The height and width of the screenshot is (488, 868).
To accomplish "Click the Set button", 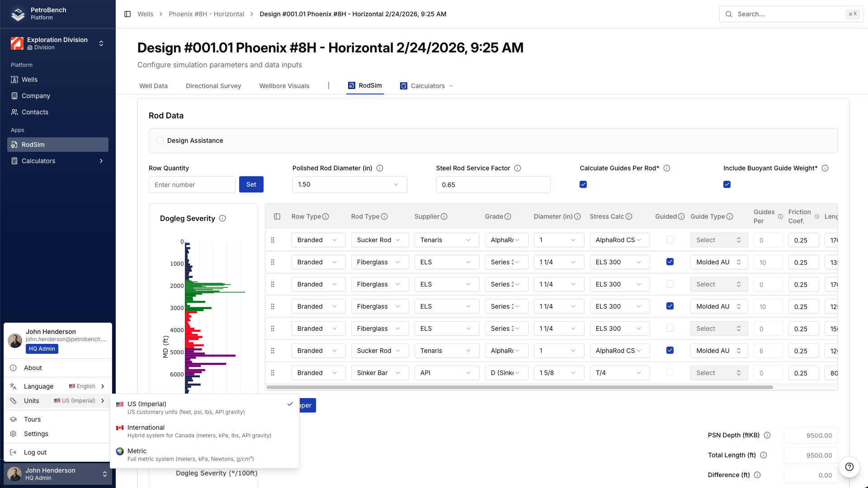I will pyautogui.click(x=251, y=184).
